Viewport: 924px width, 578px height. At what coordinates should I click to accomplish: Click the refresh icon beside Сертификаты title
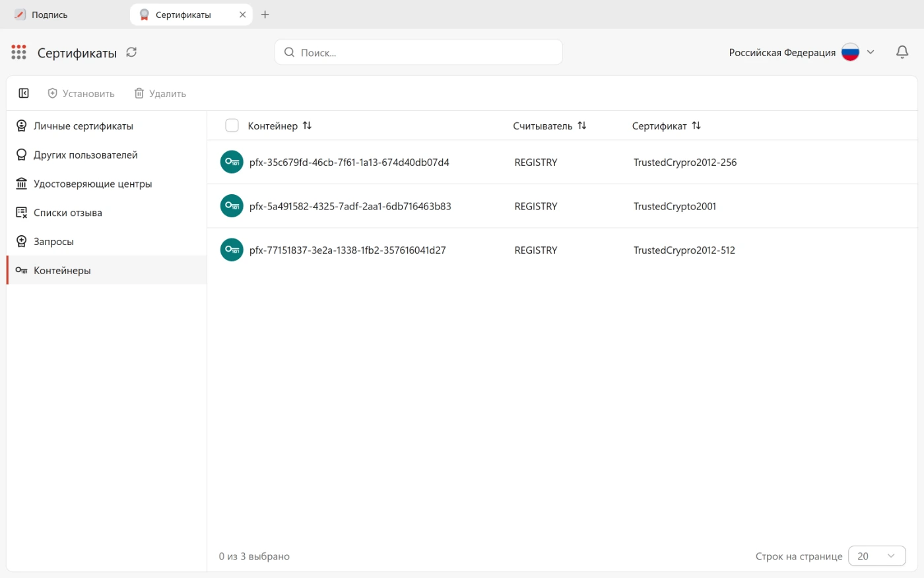pos(131,52)
